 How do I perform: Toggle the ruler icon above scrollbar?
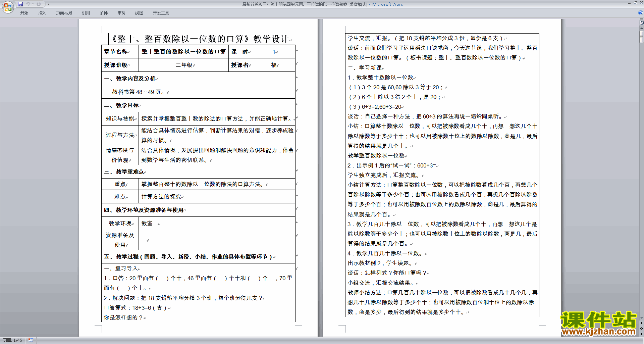pyautogui.click(x=642, y=23)
